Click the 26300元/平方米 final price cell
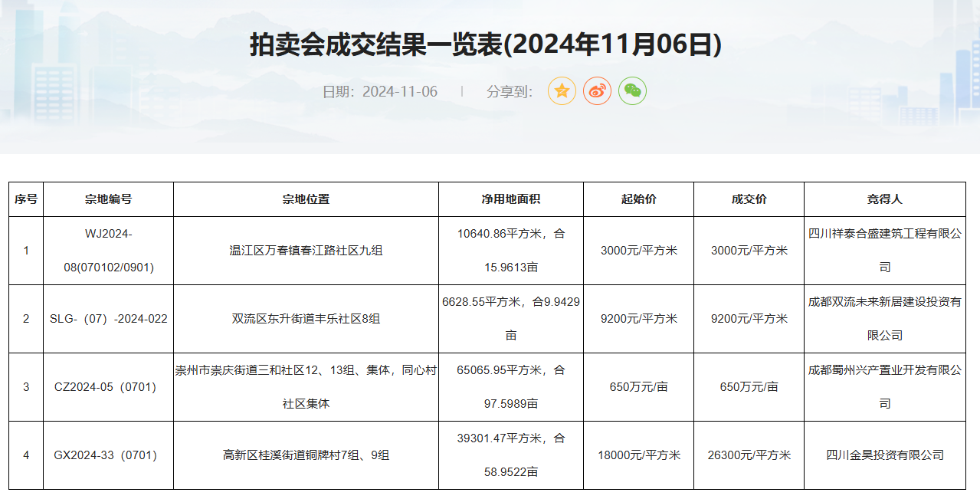The width and height of the screenshot is (980, 499). pyautogui.click(x=749, y=455)
